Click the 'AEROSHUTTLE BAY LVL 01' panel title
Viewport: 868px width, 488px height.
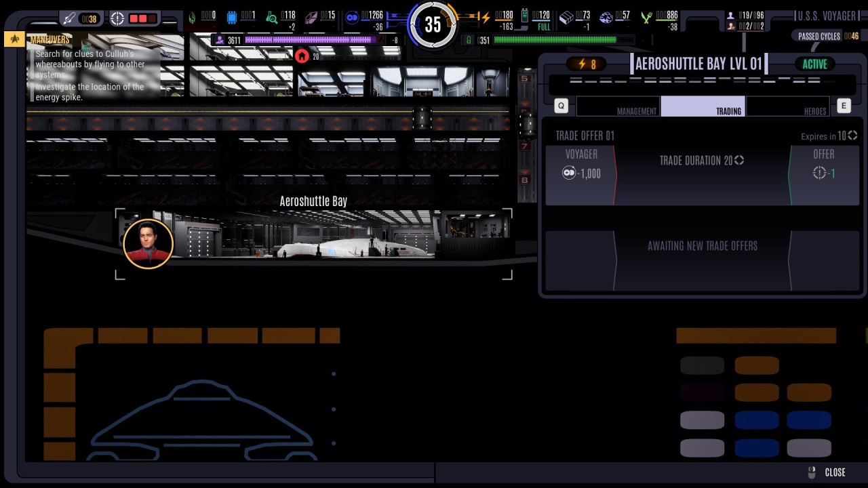pos(698,64)
